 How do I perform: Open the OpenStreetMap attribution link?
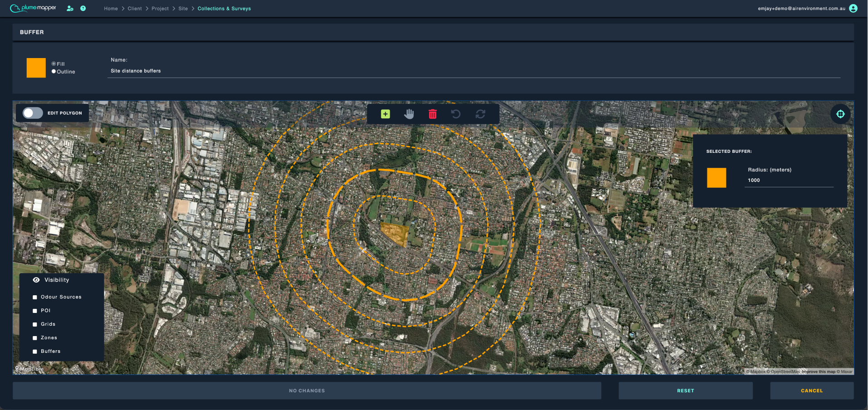[x=783, y=371]
